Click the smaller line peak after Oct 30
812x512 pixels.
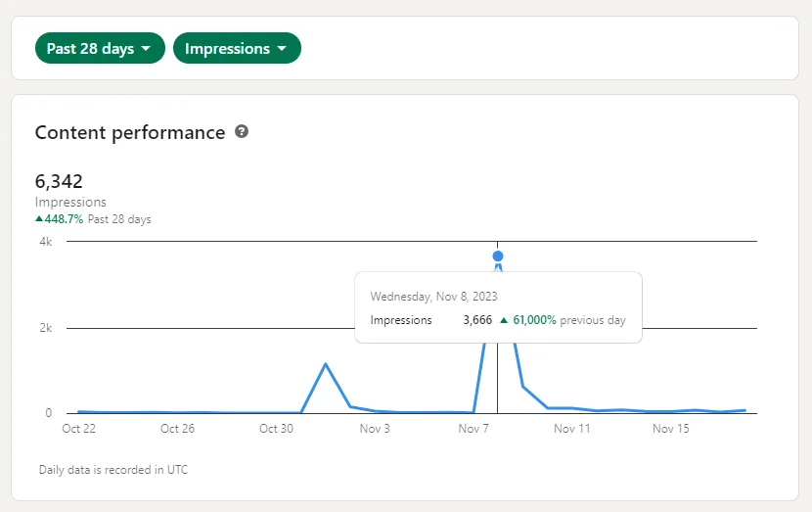tap(326, 364)
